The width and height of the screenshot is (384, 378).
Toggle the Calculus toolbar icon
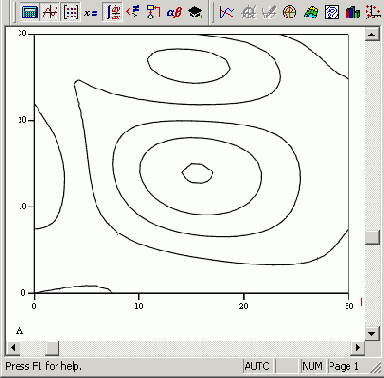(112, 12)
